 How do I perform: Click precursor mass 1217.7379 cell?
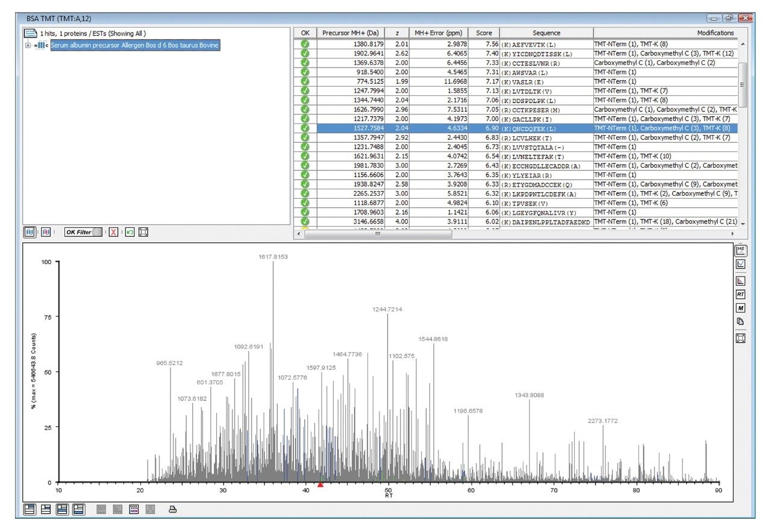pyautogui.click(x=351, y=119)
